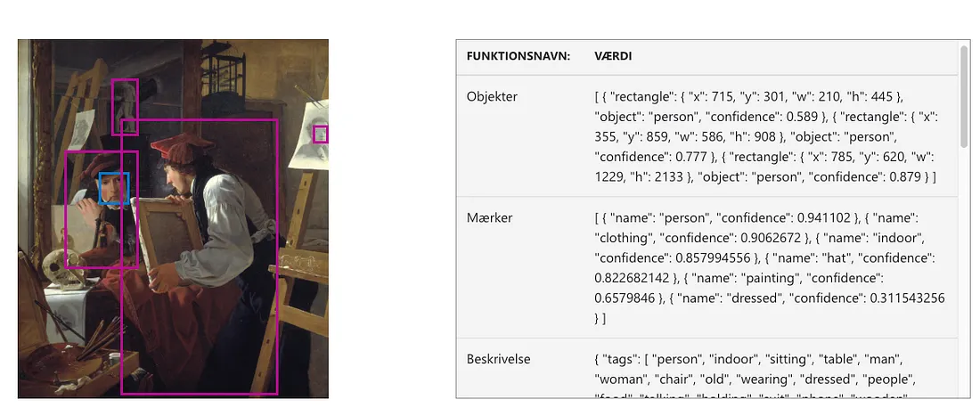Click the VÆRDI column header

coord(613,56)
